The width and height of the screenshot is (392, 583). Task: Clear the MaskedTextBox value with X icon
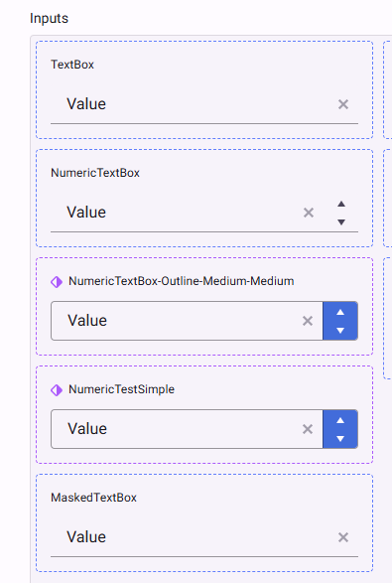click(343, 537)
